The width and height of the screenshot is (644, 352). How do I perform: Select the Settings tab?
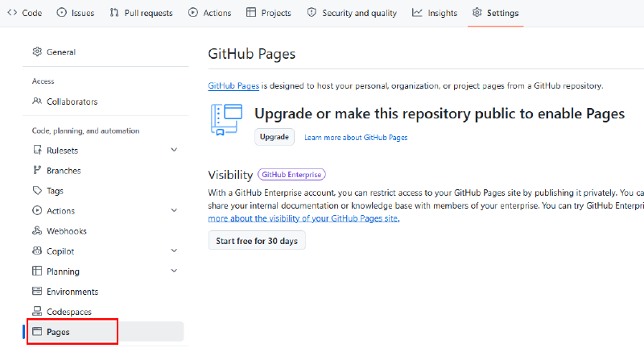tap(495, 13)
